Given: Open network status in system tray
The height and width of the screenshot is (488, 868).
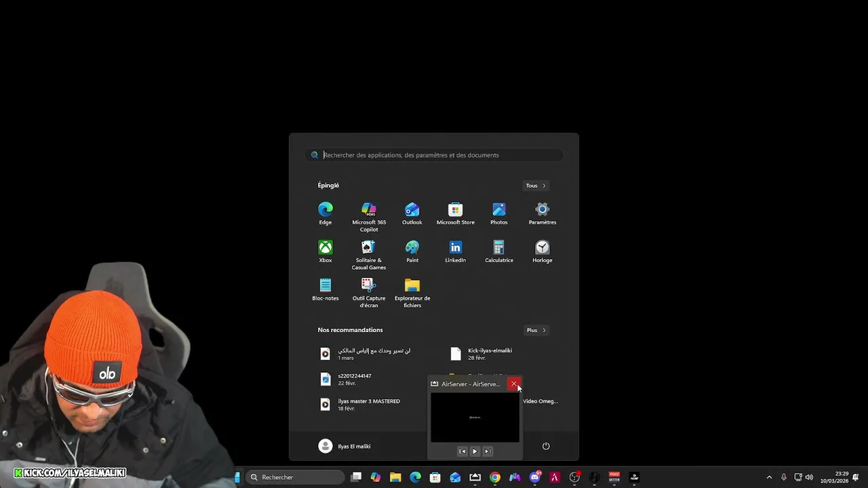Looking at the screenshot, I should [x=798, y=477].
